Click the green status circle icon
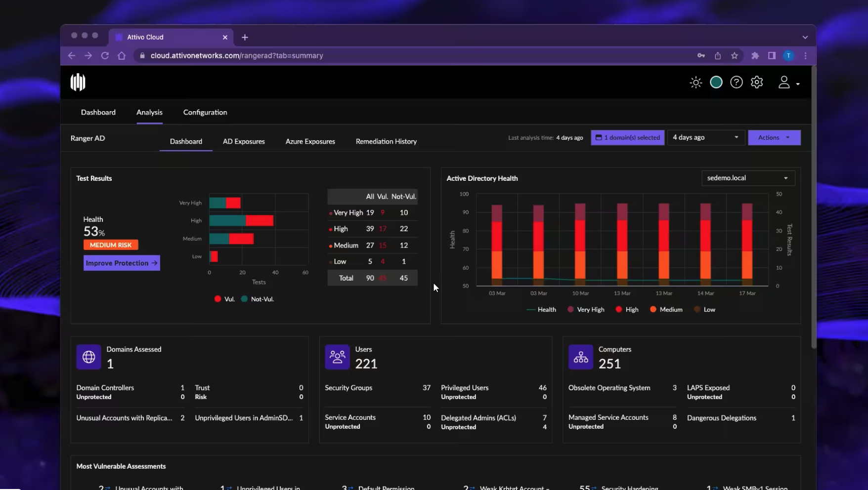868x490 pixels. (x=716, y=82)
